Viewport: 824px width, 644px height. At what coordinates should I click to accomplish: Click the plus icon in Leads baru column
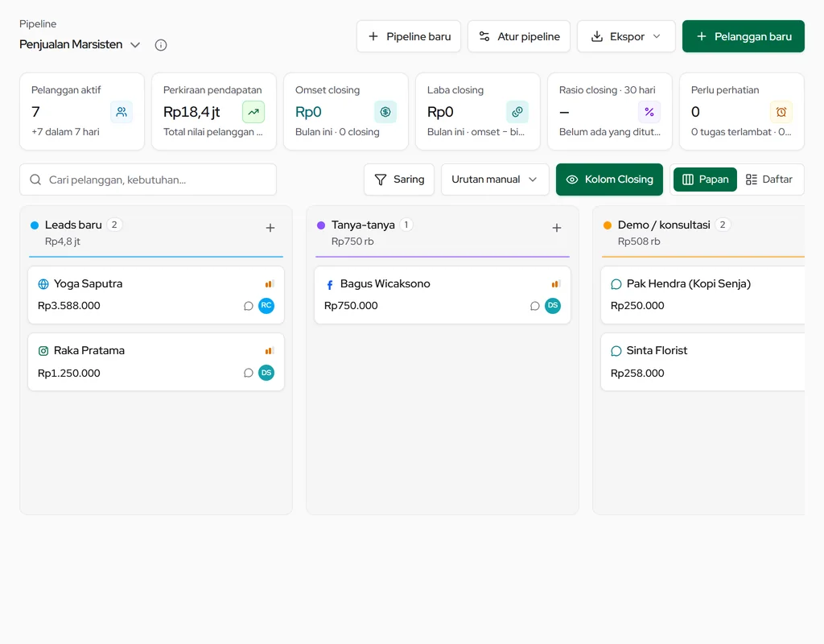270,228
